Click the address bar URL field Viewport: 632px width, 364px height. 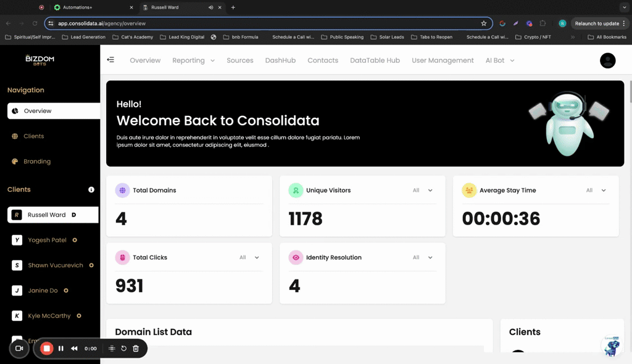[x=268, y=23]
